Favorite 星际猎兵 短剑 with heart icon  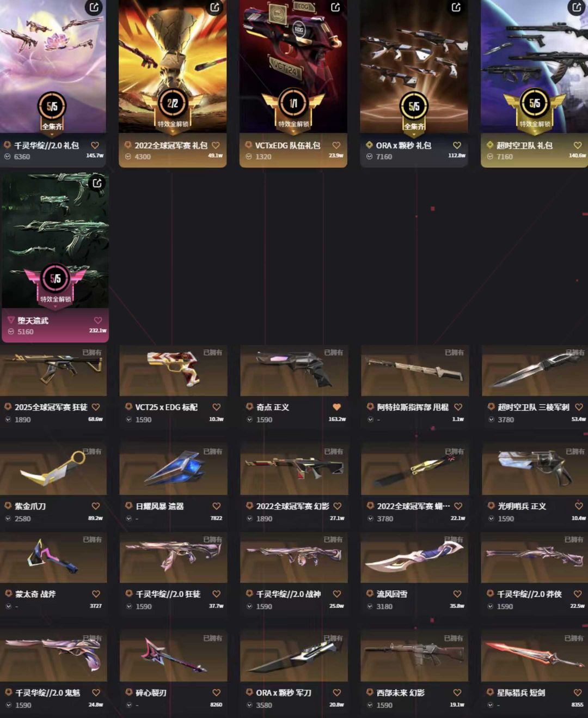click(578, 692)
